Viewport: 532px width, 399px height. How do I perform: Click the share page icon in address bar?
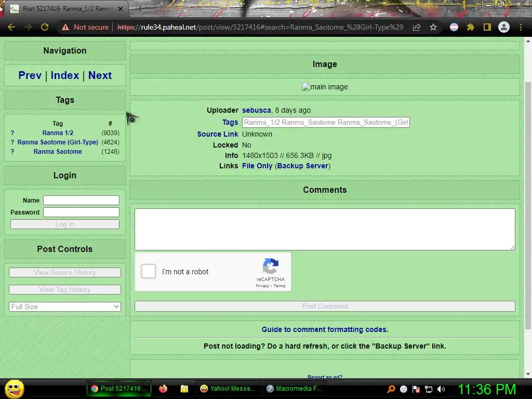point(417,27)
